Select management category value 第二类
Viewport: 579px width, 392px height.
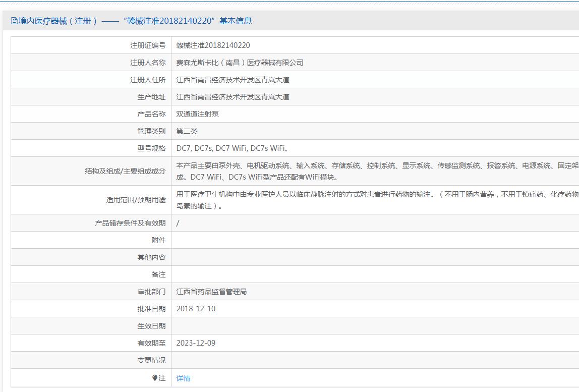click(x=187, y=131)
